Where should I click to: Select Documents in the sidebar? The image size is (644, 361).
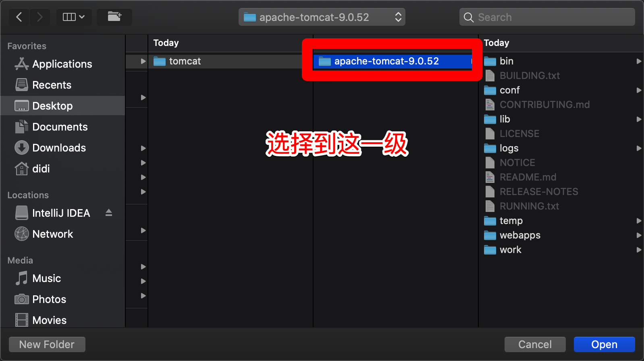[x=62, y=127]
